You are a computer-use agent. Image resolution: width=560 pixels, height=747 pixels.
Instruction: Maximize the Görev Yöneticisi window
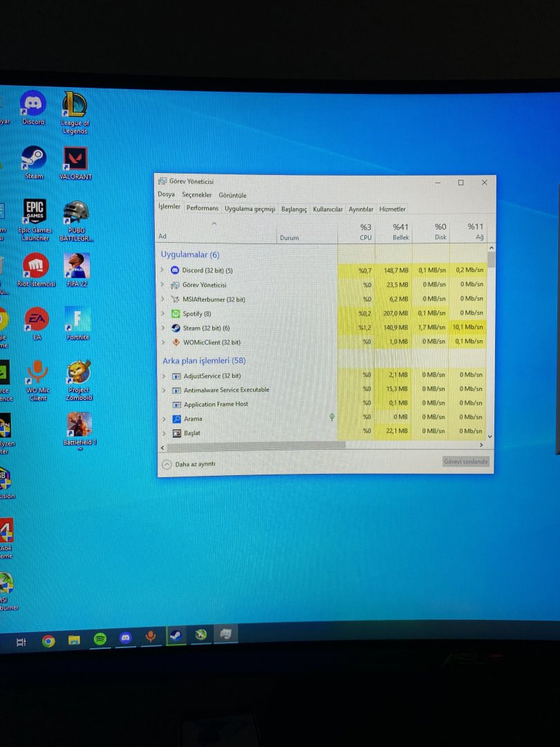tap(461, 183)
